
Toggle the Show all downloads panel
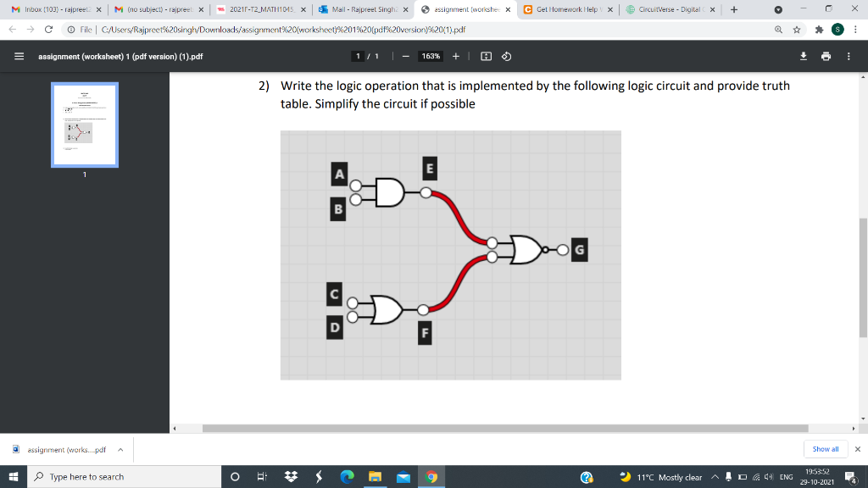[x=825, y=449]
